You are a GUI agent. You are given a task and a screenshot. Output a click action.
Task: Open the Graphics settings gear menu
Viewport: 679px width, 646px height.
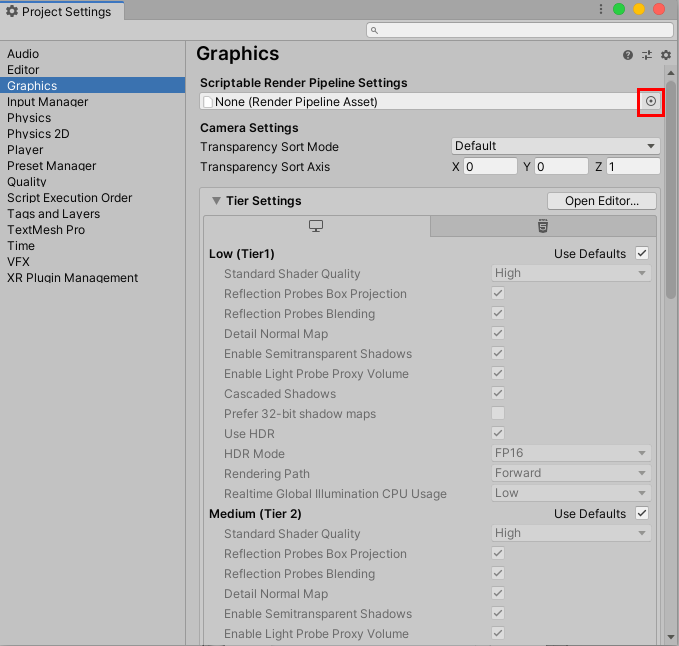point(665,55)
